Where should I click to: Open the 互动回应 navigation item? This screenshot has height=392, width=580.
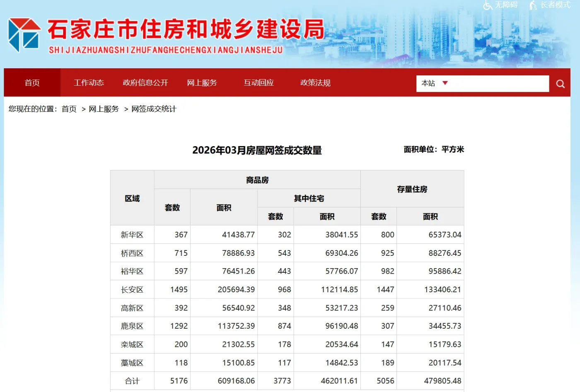[259, 83]
